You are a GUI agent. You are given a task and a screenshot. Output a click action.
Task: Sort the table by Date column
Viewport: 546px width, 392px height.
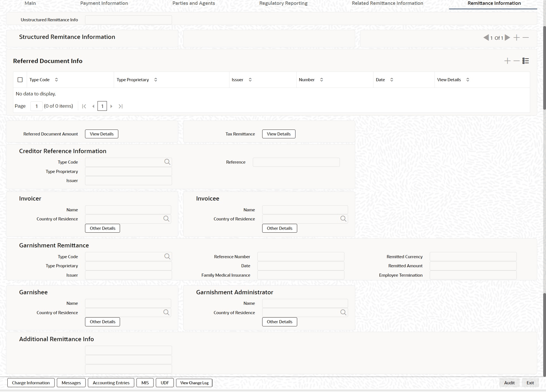click(x=392, y=80)
